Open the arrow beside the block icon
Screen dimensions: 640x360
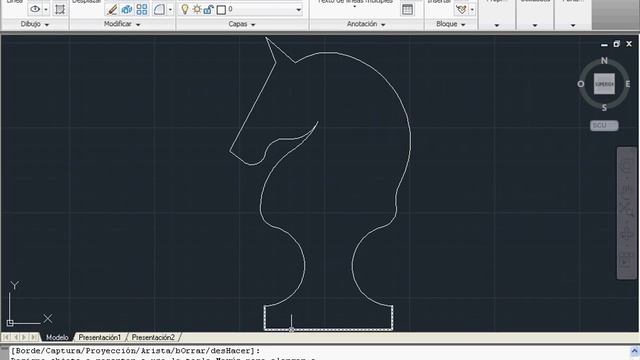click(x=472, y=9)
